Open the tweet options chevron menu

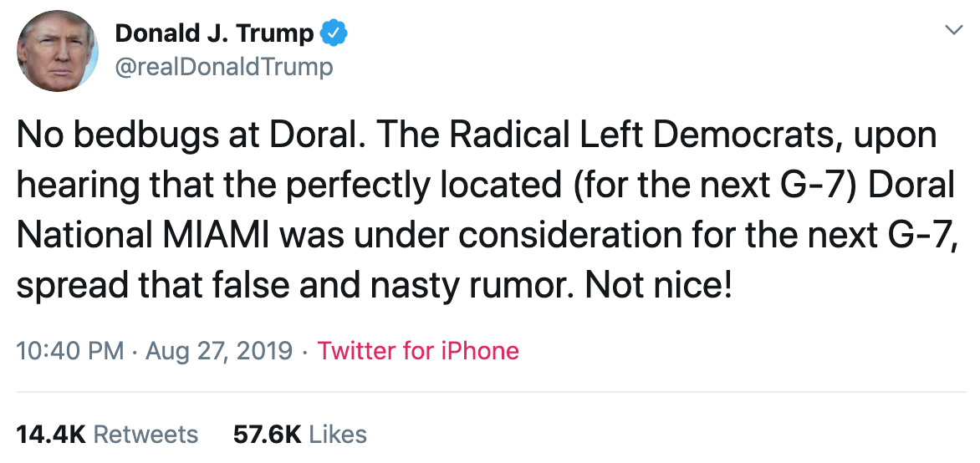coord(952,30)
